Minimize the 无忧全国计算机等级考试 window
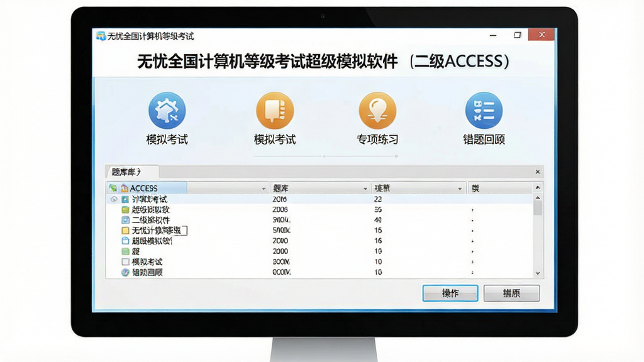This screenshot has height=362, width=644. point(493,35)
